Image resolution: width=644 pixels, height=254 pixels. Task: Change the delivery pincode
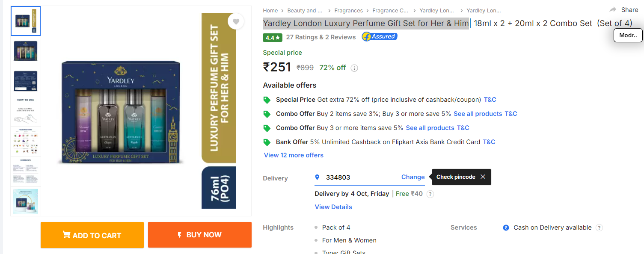(x=413, y=177)
